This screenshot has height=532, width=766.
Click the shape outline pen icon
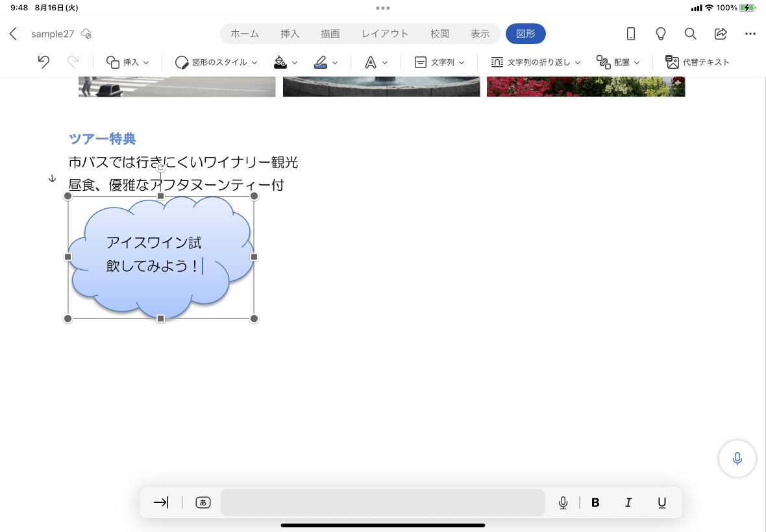pos(321,62)
